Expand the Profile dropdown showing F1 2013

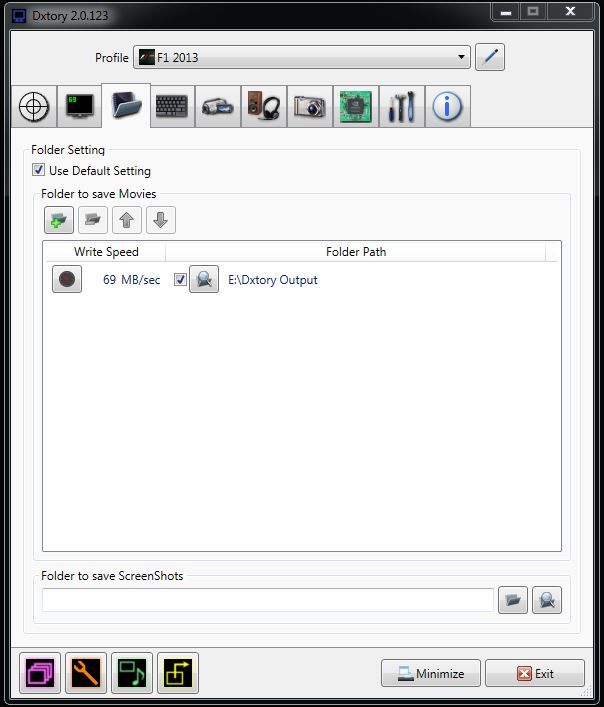click(302, 57)
